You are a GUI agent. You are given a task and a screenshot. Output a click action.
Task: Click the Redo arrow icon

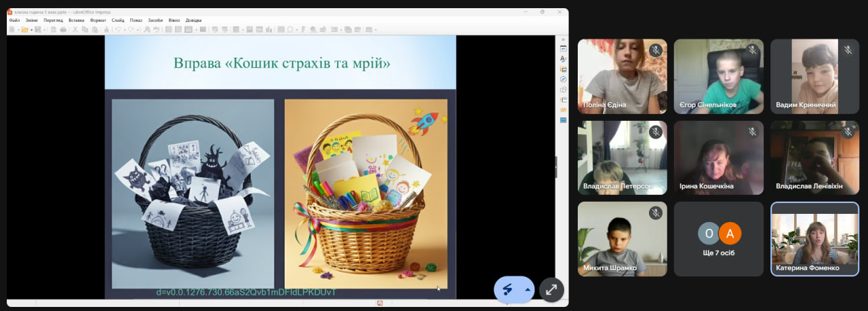pyautogui.click(x=132, y=30)
